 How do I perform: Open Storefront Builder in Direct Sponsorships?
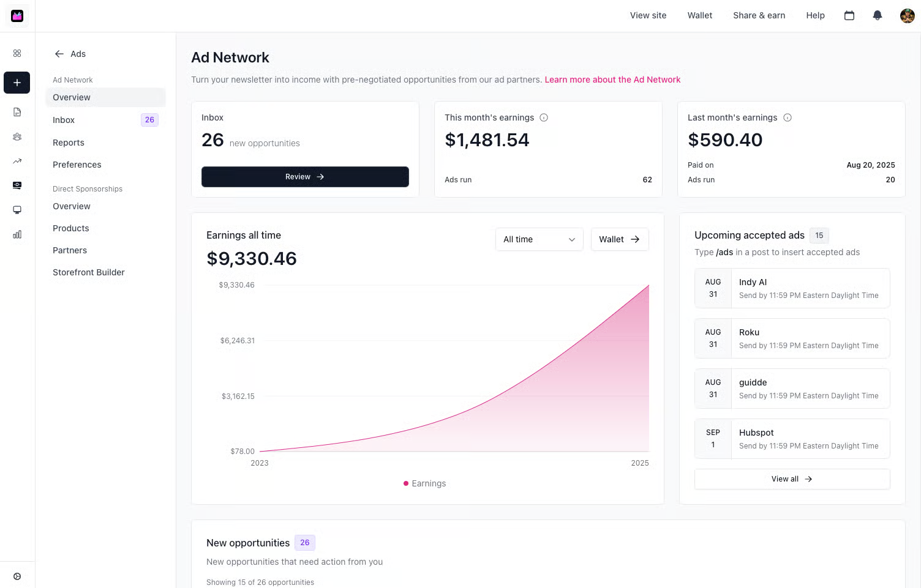pyautogui.click(x=89, y=272)
